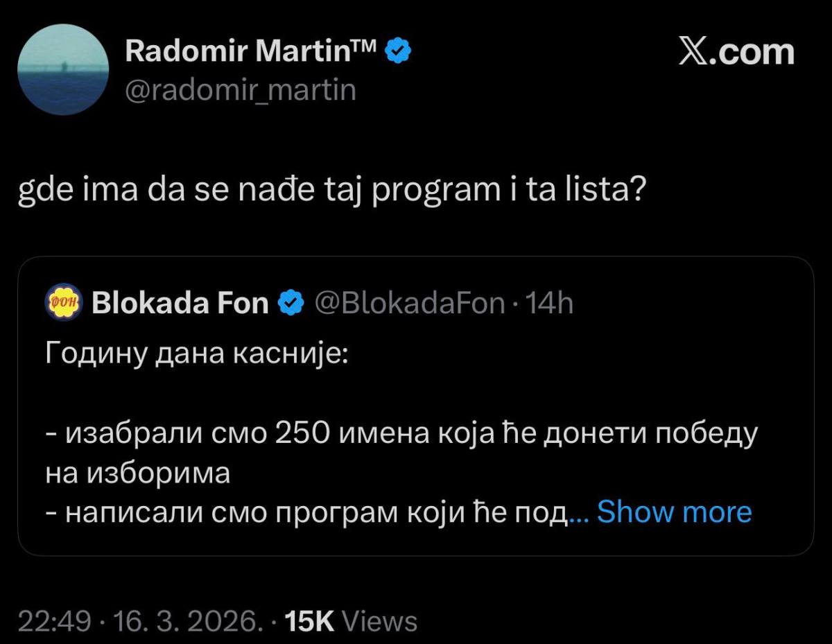Open the Blokada Fon account name
Screen dimensions: 832x644
tap(180, 302)
